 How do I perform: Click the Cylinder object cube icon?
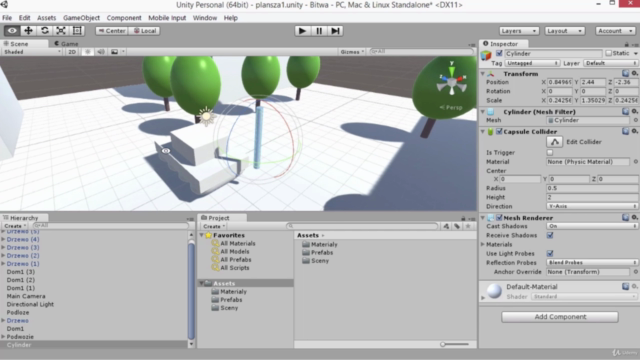pos(486,55)
